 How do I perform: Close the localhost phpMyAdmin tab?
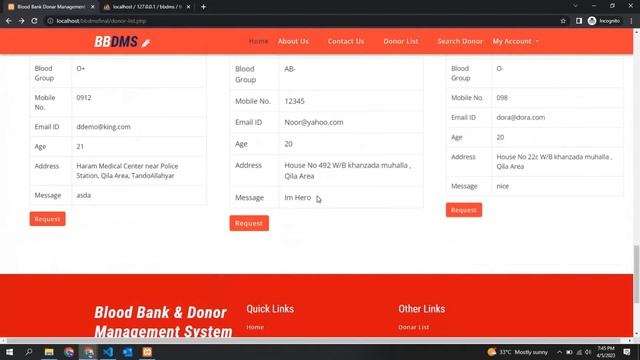pyautogui.click(x=188, y=7)
